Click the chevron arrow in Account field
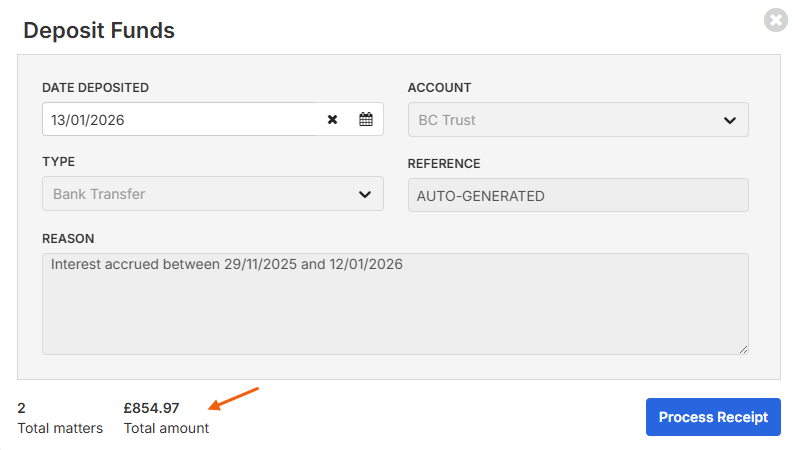This screenshot has width=795, height=450. pos(729,120)
